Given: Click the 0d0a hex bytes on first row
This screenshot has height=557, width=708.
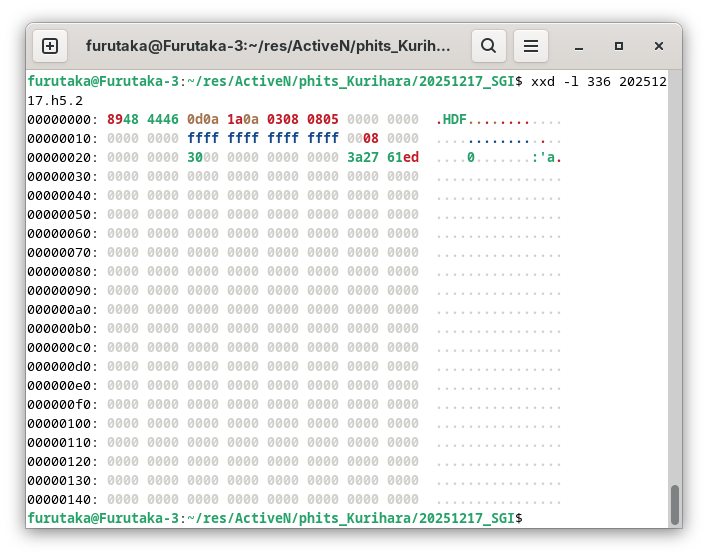Looking at the screenshot, I should click(x=203, y=119).
